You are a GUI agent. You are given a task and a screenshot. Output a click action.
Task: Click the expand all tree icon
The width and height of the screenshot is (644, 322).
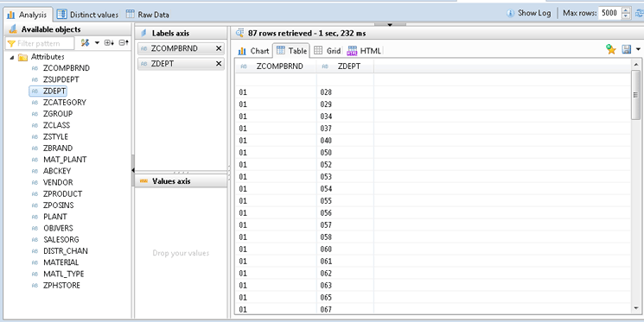tap(109, 42)
